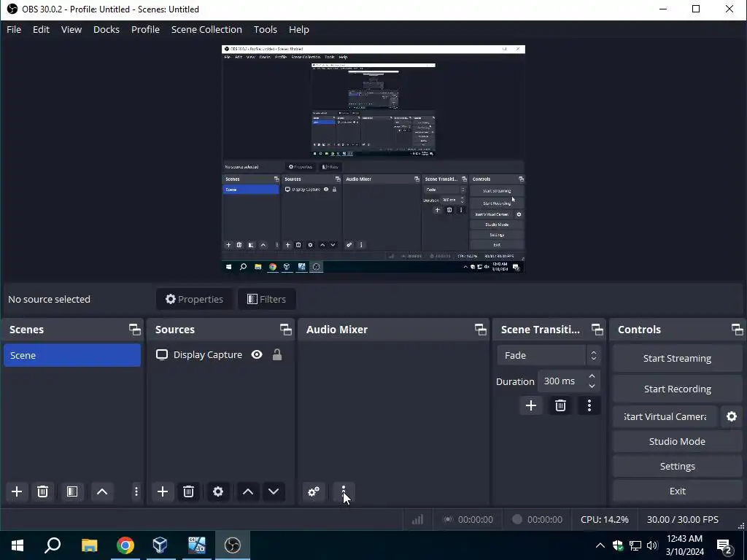The image size is (747, 560).
Task: Click the 30.00 / 30.00 FPS status text
Action: pos(683,519)
